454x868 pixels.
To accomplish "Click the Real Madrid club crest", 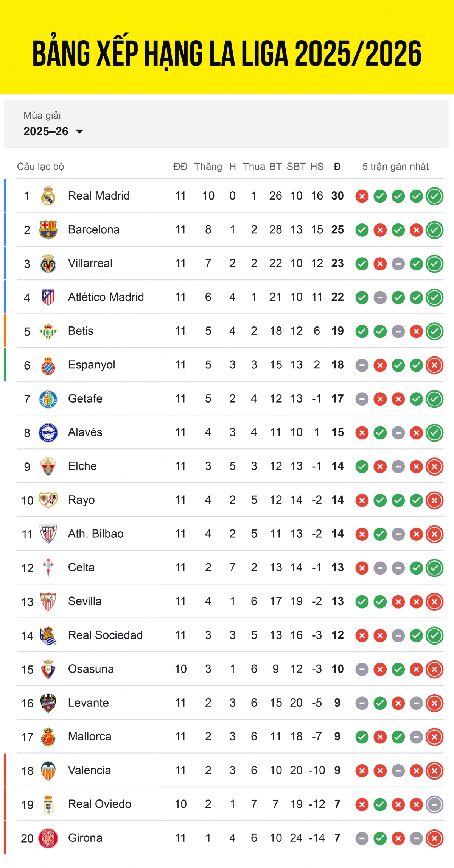I will click(48, 196).
